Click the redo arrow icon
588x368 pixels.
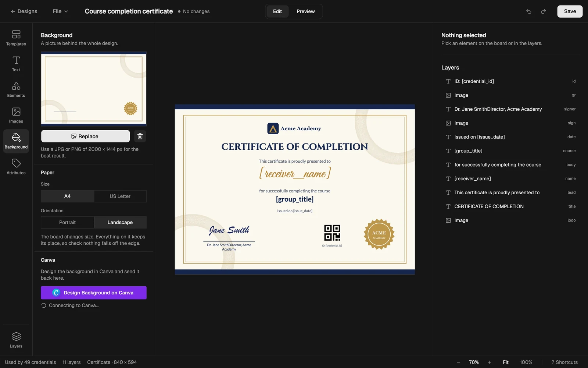point(544,11)
